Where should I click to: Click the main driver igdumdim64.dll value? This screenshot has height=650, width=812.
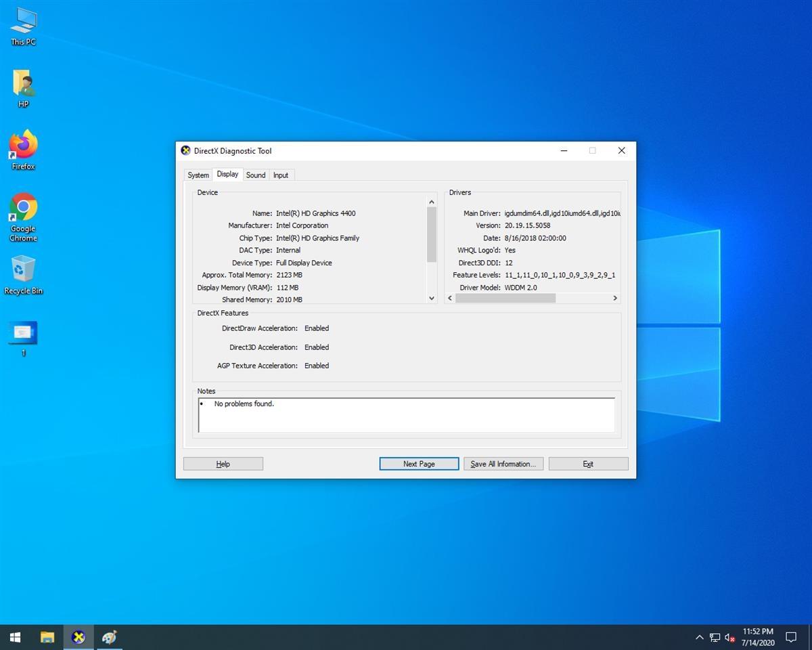click(562, 213)
